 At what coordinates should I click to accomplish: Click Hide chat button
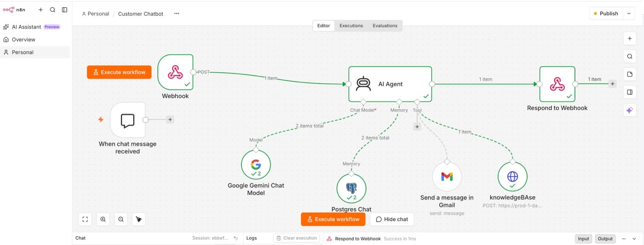tap(392, 219)
